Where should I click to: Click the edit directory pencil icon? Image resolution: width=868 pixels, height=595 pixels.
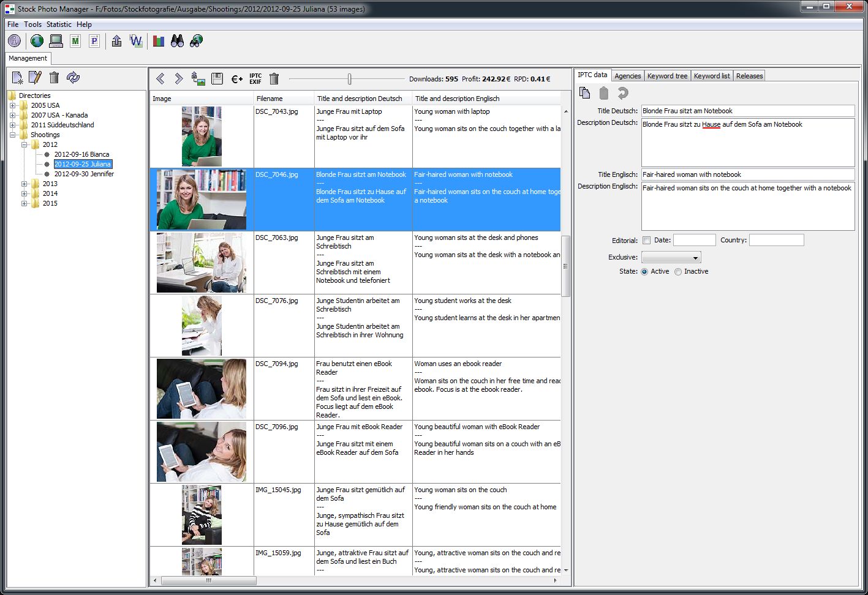click(x=36, y=78)
